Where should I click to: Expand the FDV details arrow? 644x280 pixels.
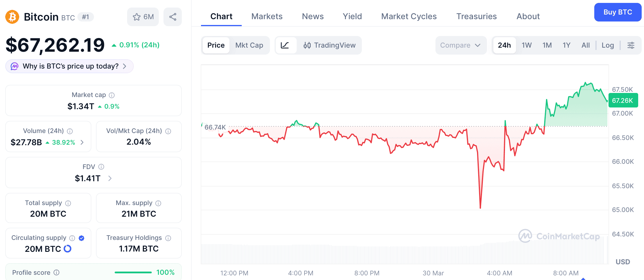click(x=111, y=179)
